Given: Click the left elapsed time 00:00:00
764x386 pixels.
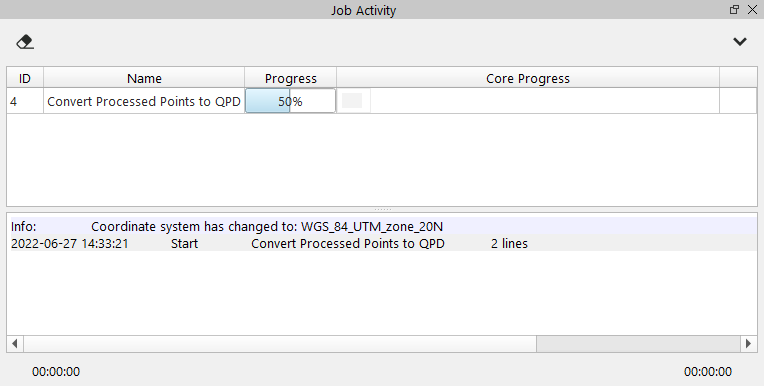Looking at the screenshot, I should point(56,371).
